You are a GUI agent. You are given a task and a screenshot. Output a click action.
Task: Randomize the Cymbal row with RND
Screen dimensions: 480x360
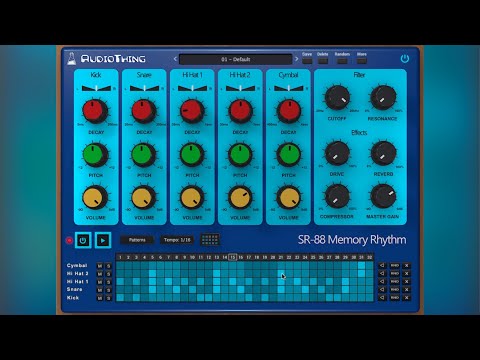coord(395,265)
